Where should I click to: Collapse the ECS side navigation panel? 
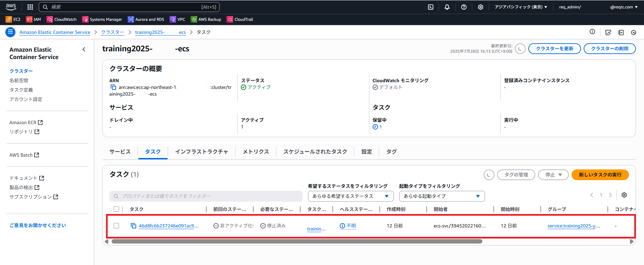[x=84, y=49]
